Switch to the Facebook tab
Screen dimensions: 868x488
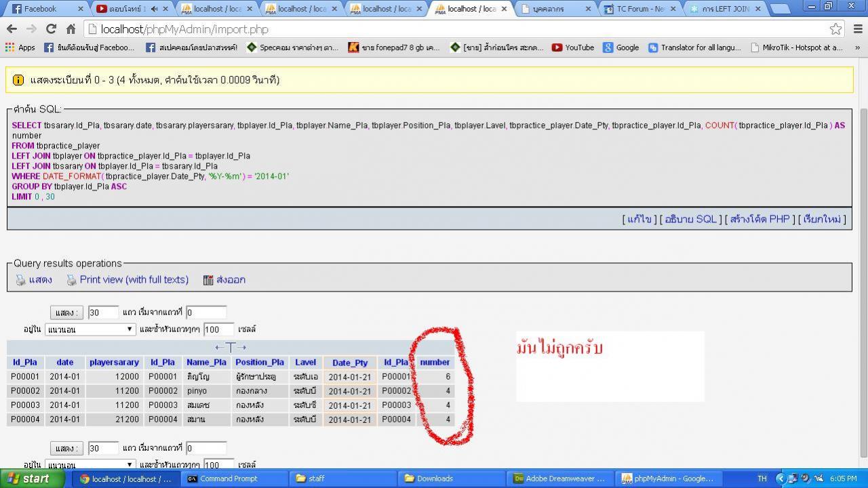click(x=45, y=9)
